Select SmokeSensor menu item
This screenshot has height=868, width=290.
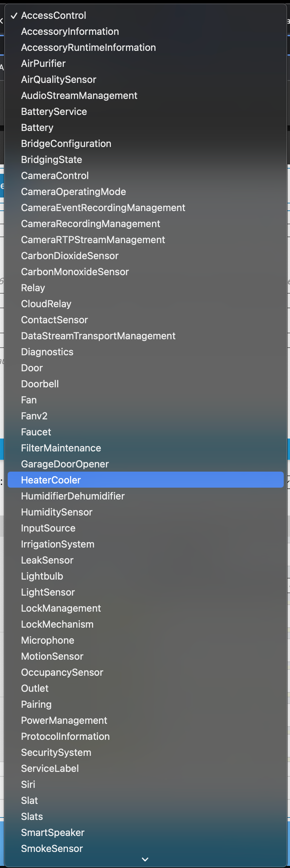coord(52,848)
